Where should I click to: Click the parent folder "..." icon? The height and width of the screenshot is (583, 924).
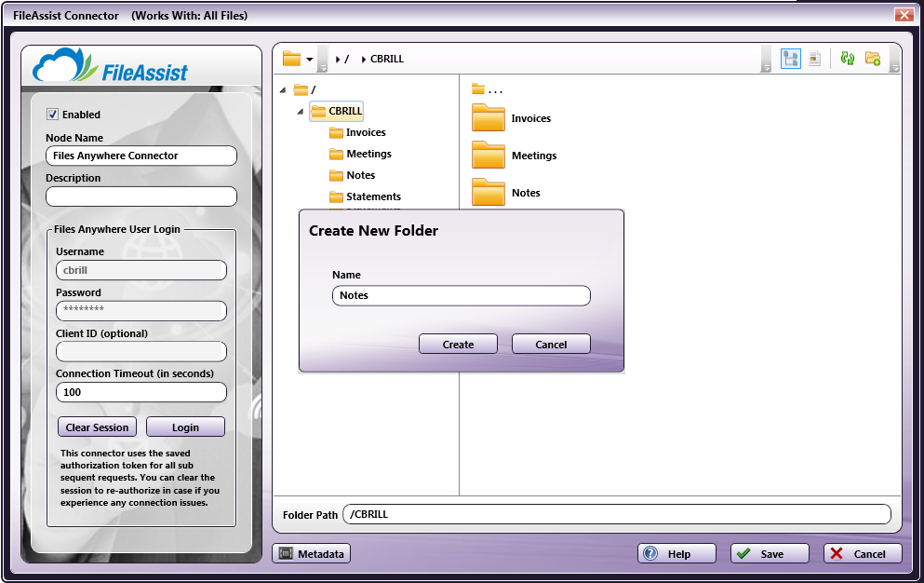[x=478, y=89]
